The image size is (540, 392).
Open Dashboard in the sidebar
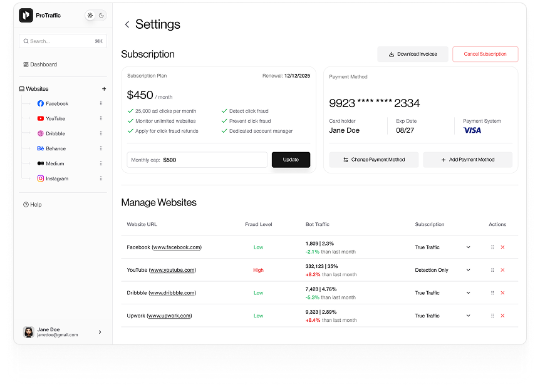click(x=40, y=64)
